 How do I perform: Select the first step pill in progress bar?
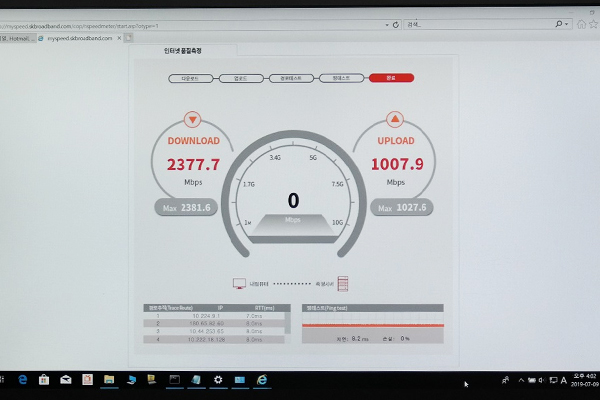[x=187, y=77]
